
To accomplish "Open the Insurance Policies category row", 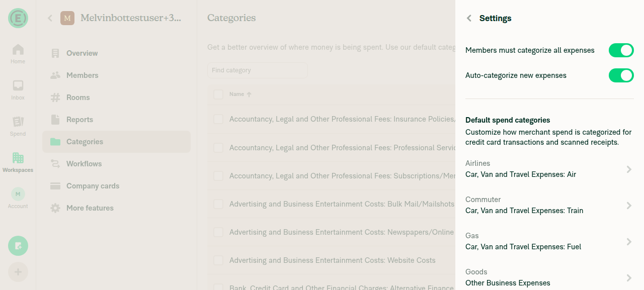I will coord(331,119).
